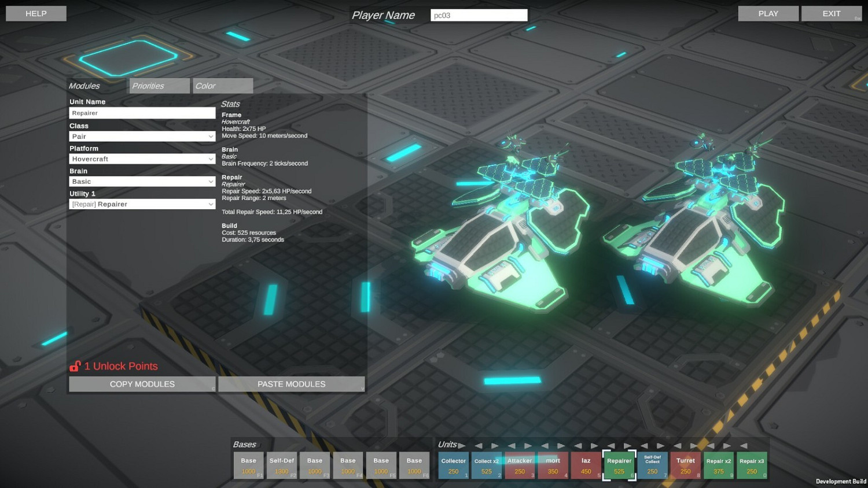This screenshot has width=868, height=488.
Task: Select the Attacker unit slot
Action: click(520, 465)
